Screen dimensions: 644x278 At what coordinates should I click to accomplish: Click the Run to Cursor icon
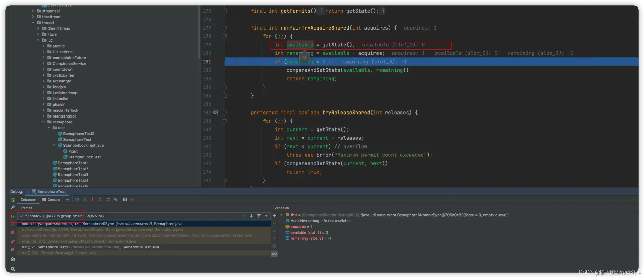click(x=116, y=200)
